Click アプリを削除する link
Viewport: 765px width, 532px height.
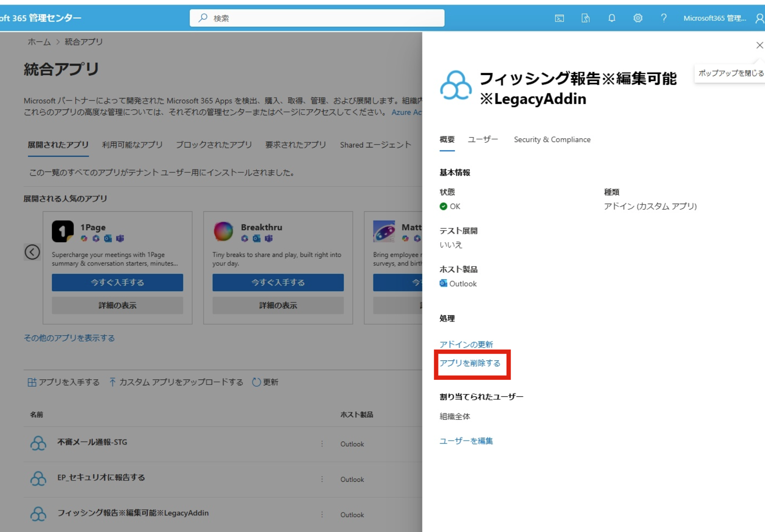(470, 363)
